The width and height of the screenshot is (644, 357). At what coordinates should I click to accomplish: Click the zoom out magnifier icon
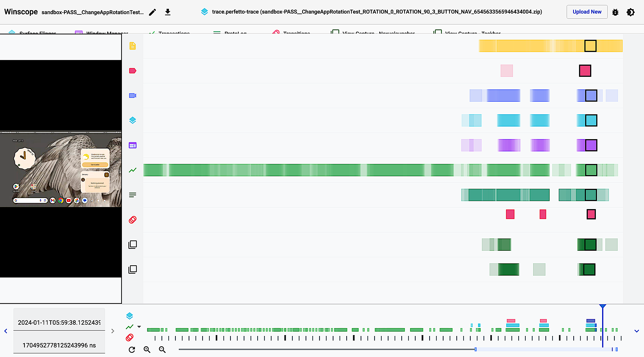(162, 350)
